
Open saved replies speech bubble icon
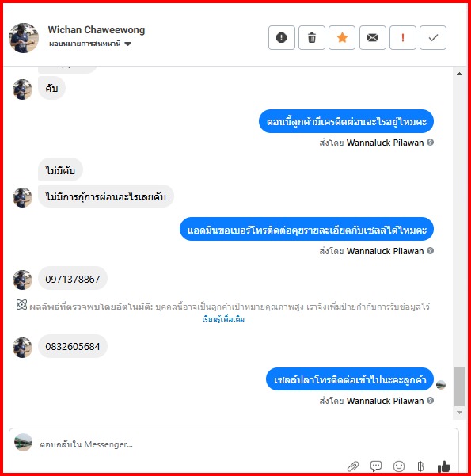[x=376, y=466]
